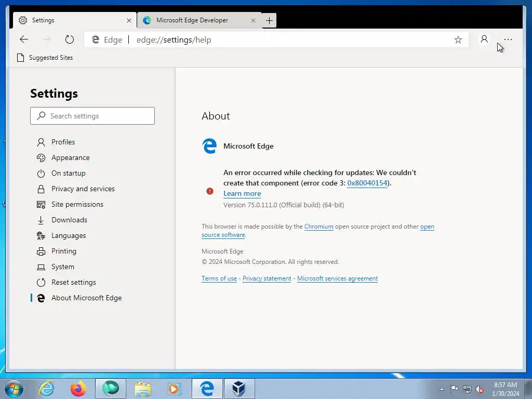Click the red update error icon

click(x=210, y=191)
